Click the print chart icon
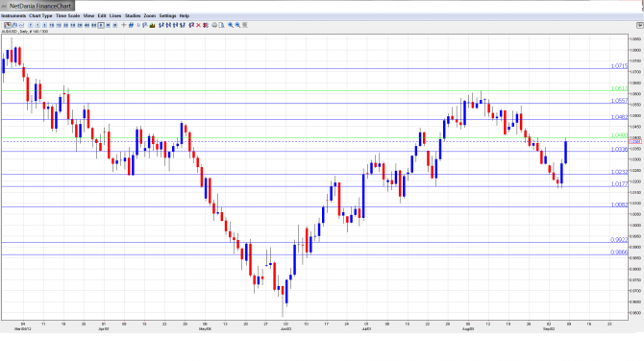The width and height of the screenshot is (644, 361). click(214, 25)
